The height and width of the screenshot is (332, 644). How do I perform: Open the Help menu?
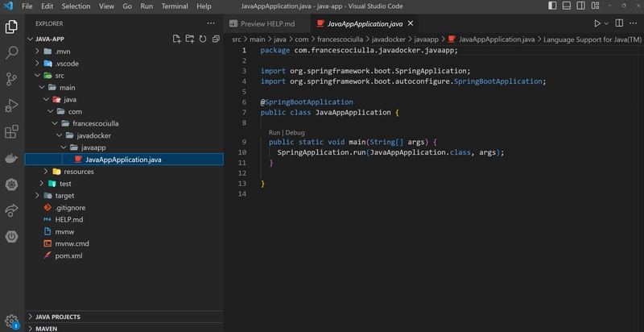pos(204,6)
